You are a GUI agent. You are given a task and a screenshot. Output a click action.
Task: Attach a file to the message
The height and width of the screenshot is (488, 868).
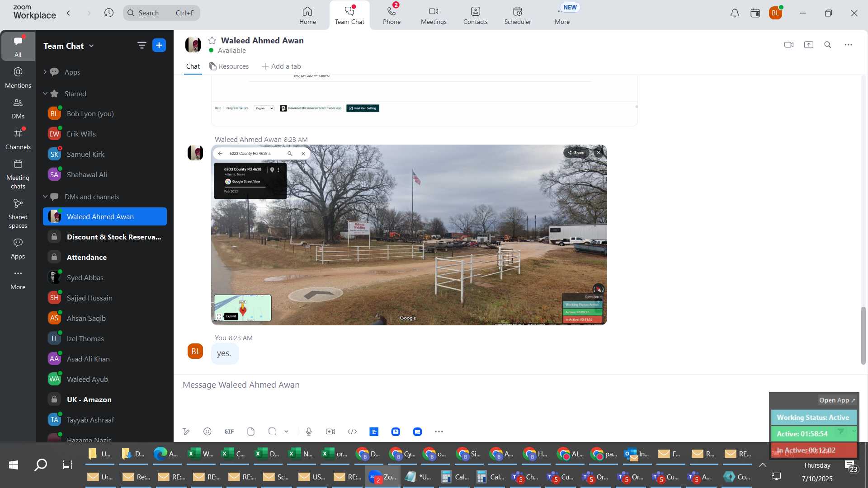pyautogui.click(x=251, y=432)
